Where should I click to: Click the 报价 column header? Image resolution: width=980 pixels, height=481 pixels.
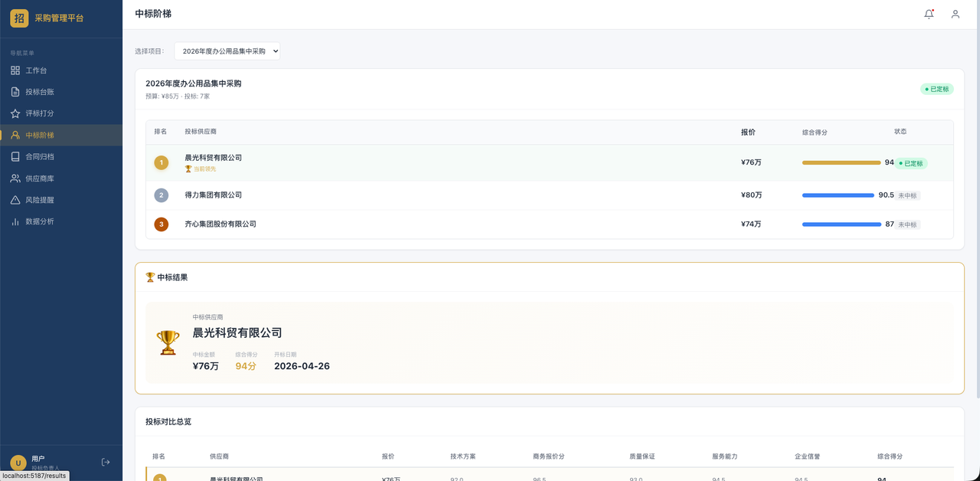748,132
